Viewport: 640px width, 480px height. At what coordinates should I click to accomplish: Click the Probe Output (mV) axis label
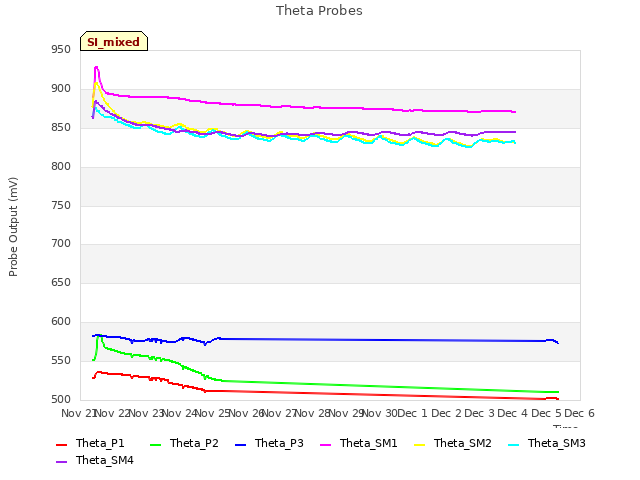[x=13, y=227]
